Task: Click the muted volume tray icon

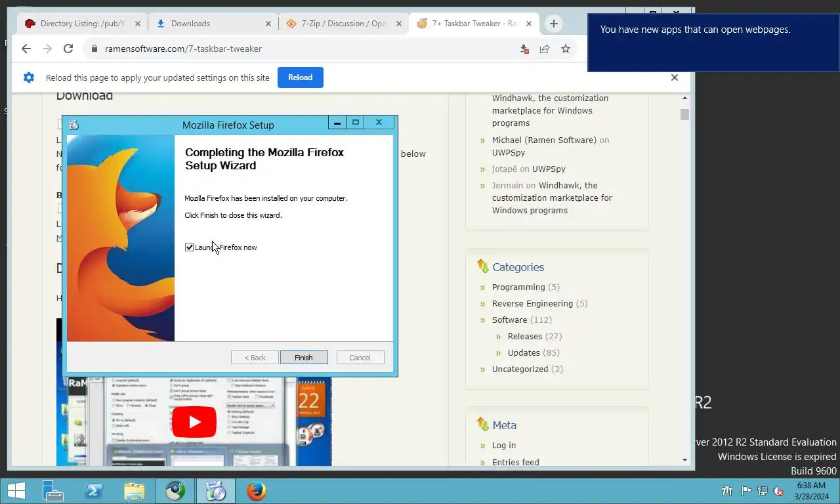Action: pos(778,491)
